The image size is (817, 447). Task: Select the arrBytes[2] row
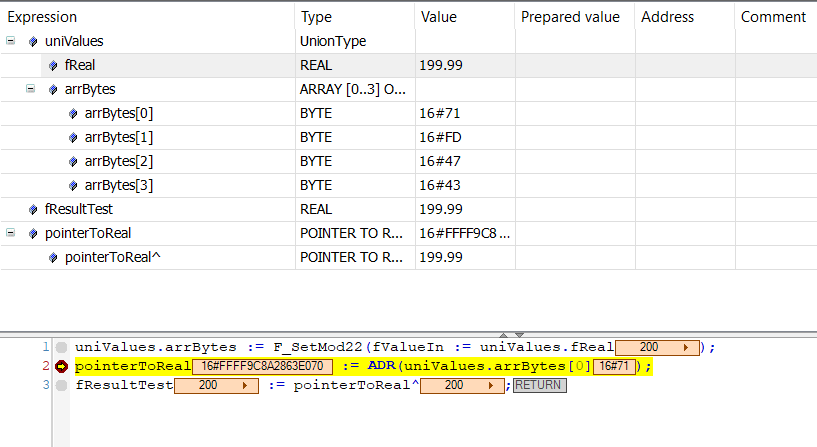(408, 161)
